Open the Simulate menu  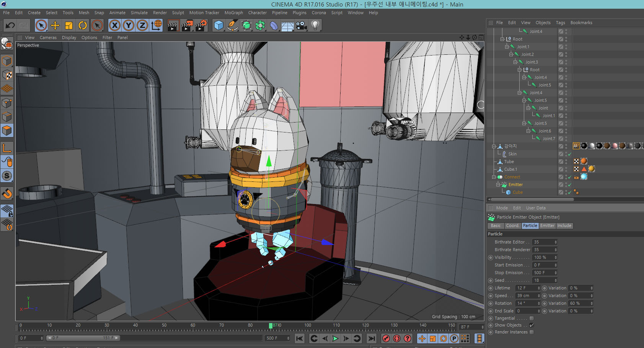tap(139, 13)
